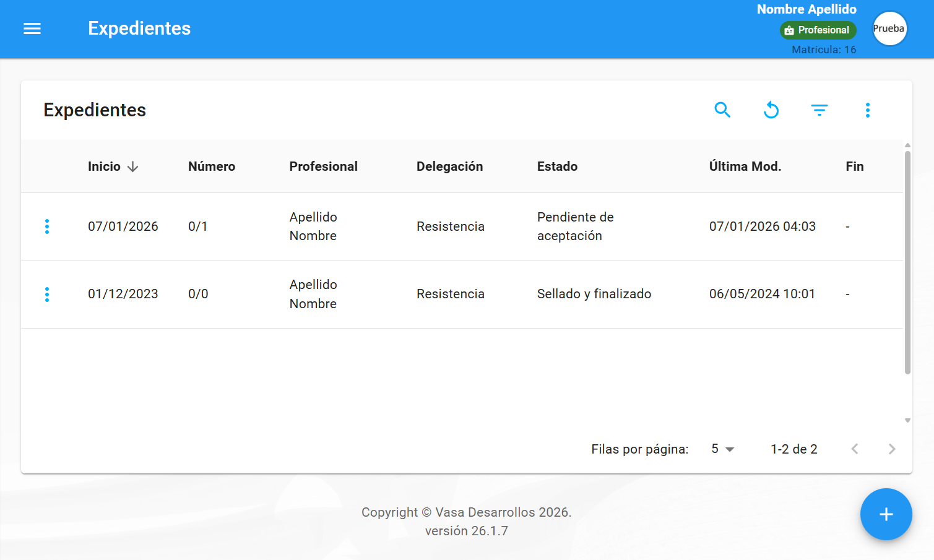Click the Expedientes header title
934x560 pixels.
point(95,110)
